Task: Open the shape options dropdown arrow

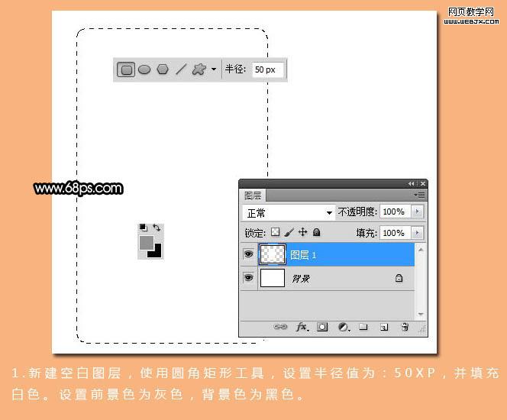Action: 214,69
